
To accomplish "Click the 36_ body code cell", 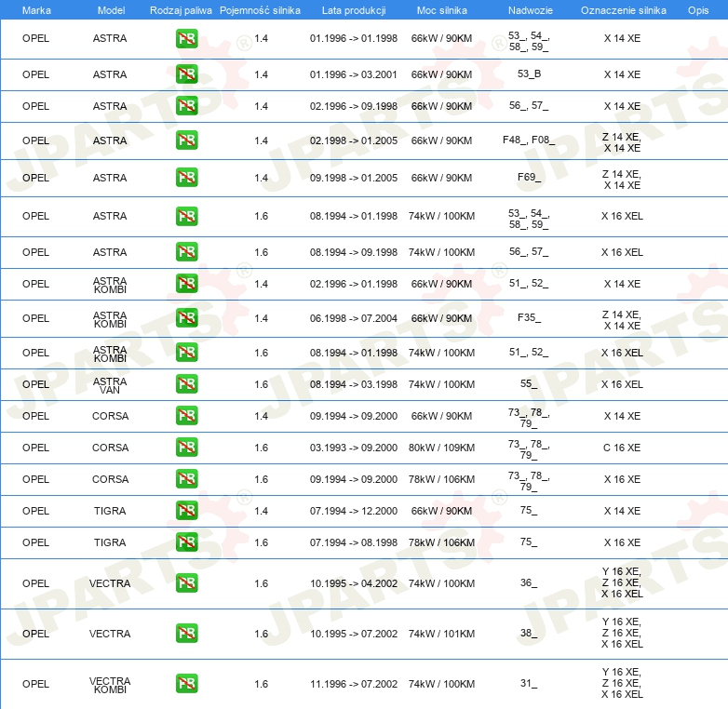I will [x=529, y=582].
